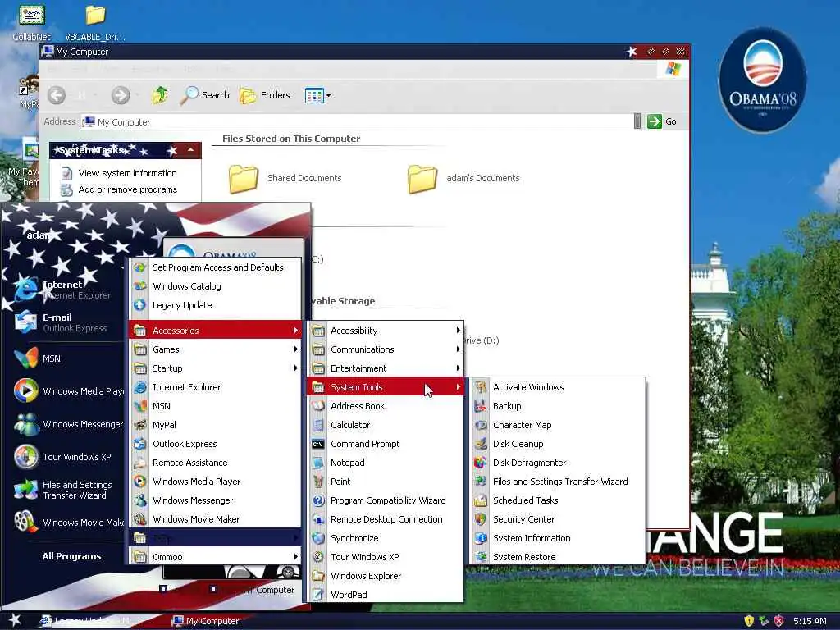Launch the Backup utility
The width and height of the screenshot is (840, 630).
557,406
